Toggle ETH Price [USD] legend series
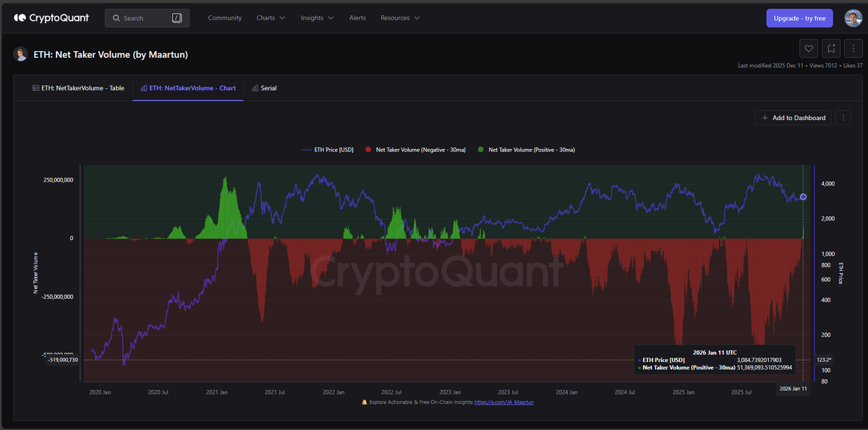Image resolution: width=868 pixels, height=430 pixels. tap(326, 150)
